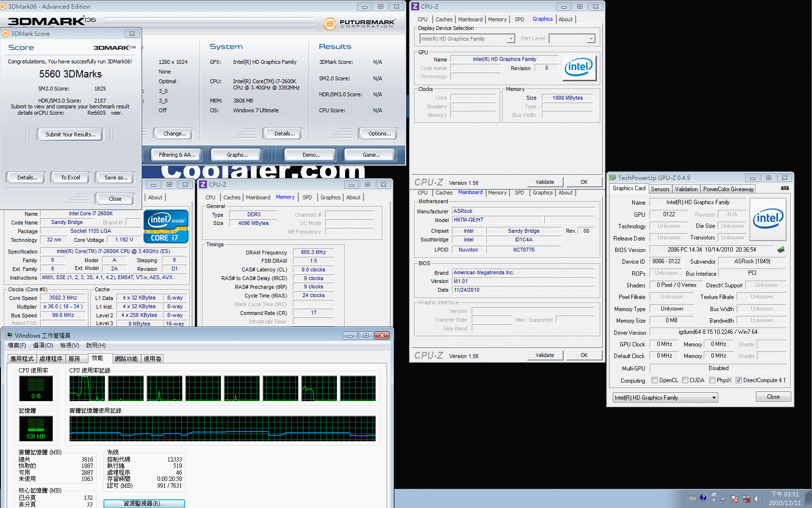The width and height of the screenshot is (812, 508).
Task: Click the CPU usage gauge in Task Manager
Action: click(x=36, y=388)
